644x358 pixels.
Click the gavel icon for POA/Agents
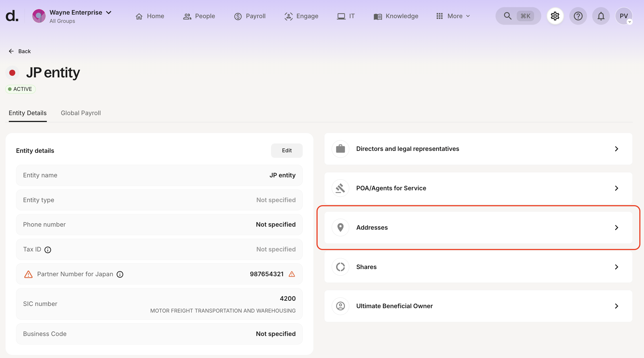tap(340, 188)
